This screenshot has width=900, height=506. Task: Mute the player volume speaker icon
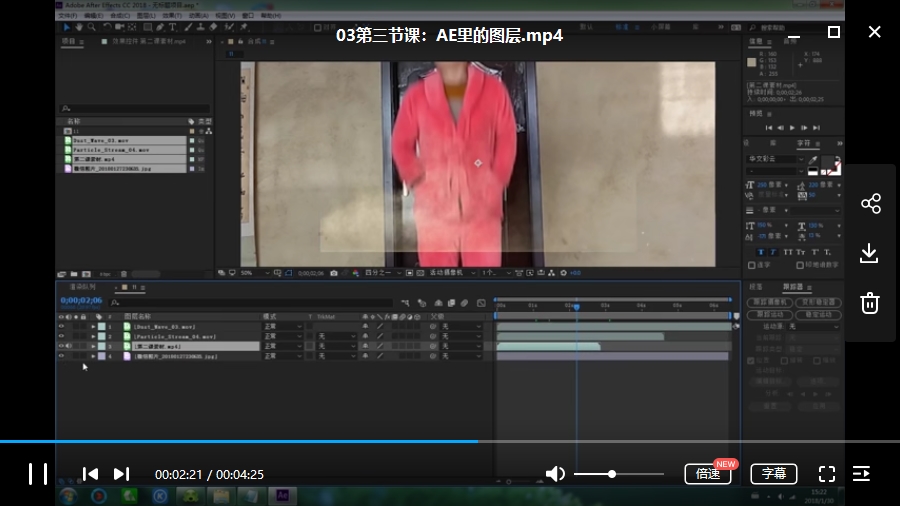click(x=555, y=474)
